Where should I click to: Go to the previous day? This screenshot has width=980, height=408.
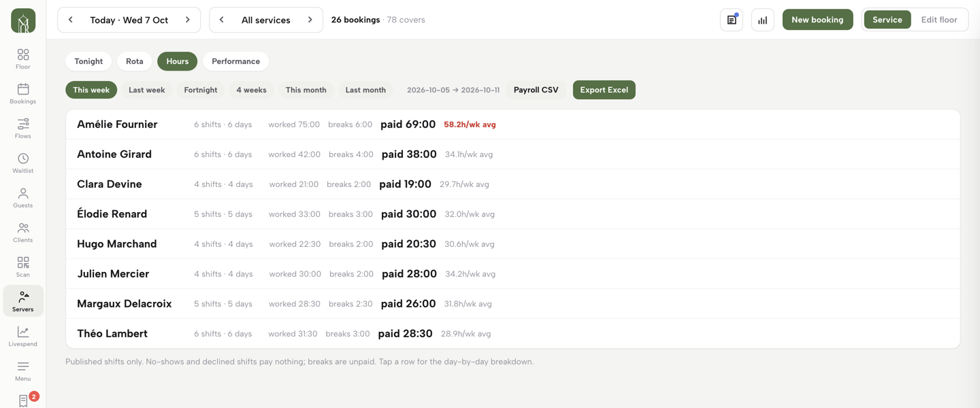(71, 20)
